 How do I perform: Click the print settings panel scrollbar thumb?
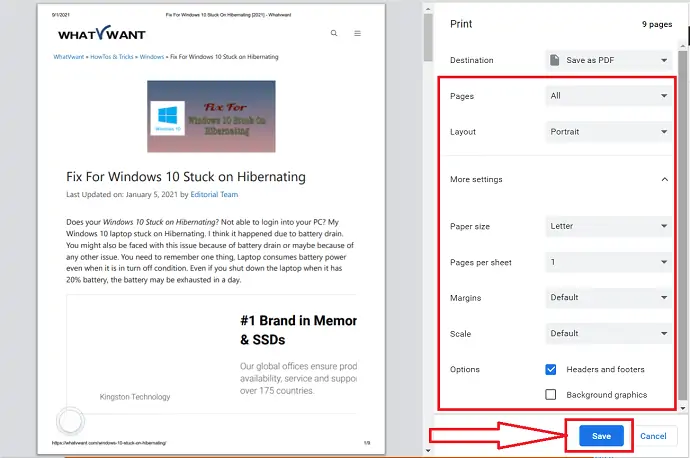tap(683, 224)
